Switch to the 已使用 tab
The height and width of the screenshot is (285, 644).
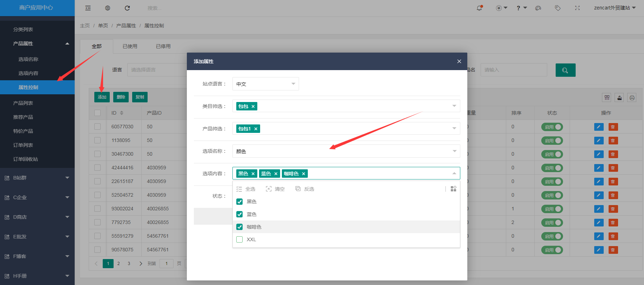coord(130,46)
